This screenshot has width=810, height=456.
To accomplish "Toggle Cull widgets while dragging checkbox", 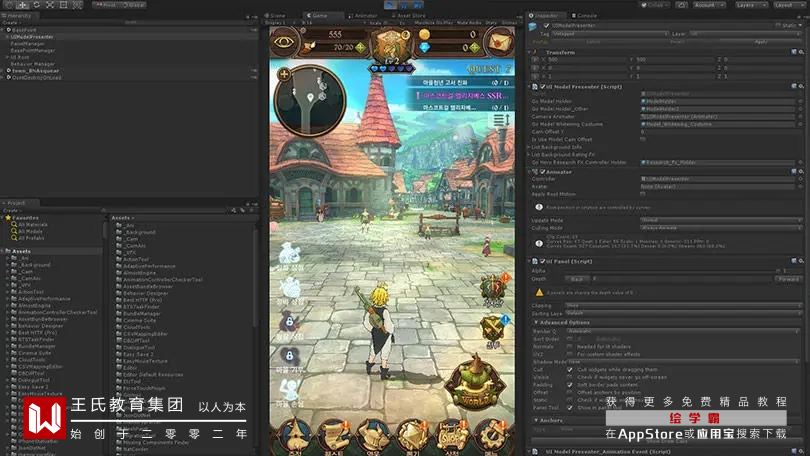I will tap(570, 370).
